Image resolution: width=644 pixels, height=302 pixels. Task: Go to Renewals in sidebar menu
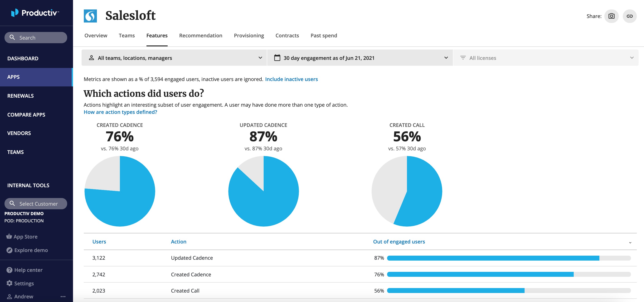tap(21, 96)
